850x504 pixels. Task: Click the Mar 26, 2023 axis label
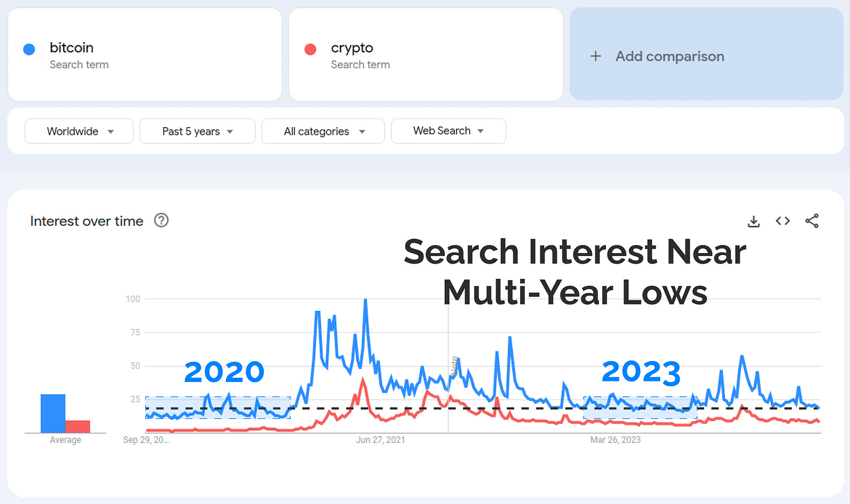pyautogui.click(x=615, y=440)
